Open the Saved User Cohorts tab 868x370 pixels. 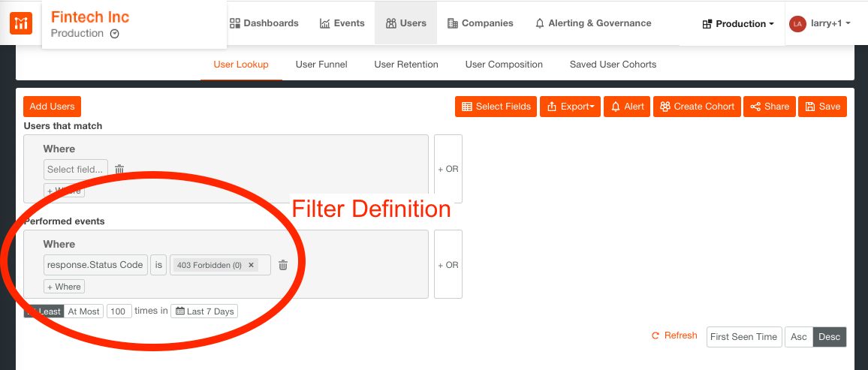(x=613, y=65)
